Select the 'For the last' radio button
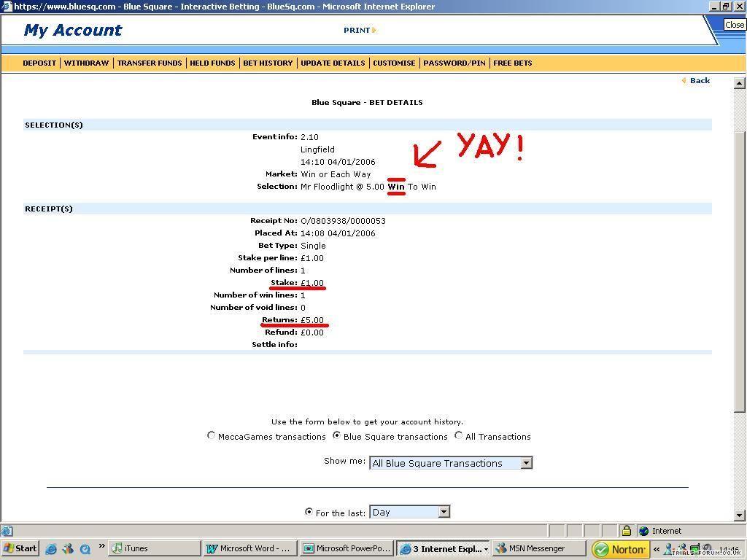747x560 pixels. click(309, 511)
